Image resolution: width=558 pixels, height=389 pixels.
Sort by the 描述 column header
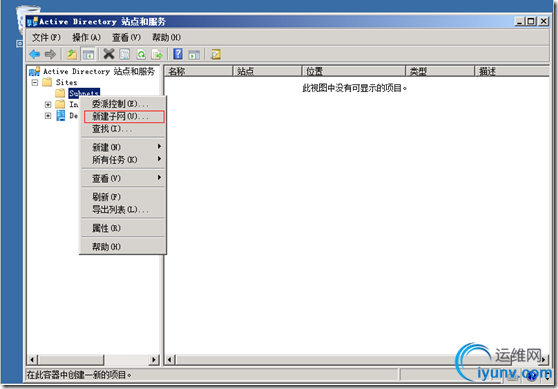[x=512, y=71]
